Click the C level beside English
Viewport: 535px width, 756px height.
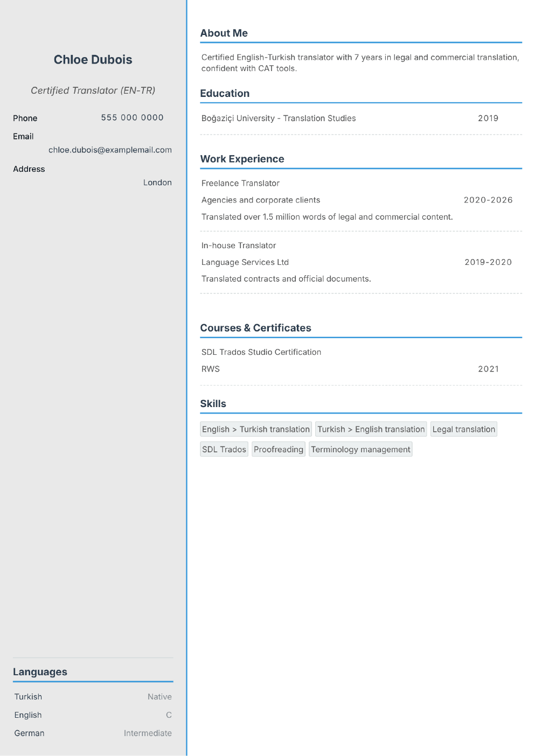169,715
